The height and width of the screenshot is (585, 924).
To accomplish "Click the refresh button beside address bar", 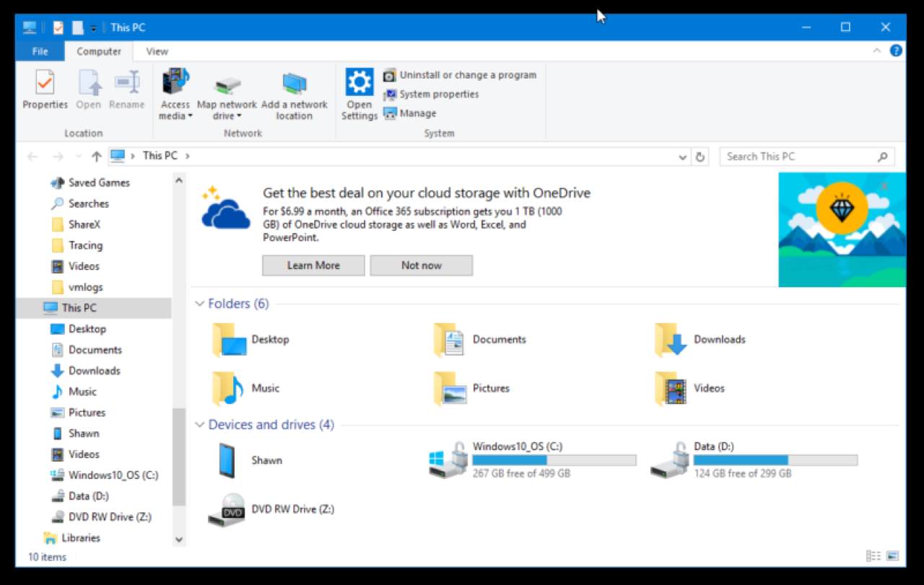I will point(699,157).
